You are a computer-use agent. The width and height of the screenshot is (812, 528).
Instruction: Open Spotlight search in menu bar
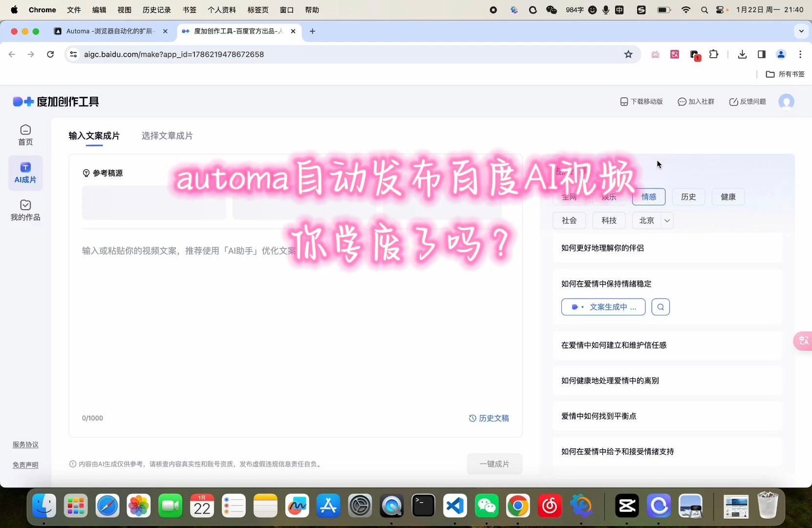[704, 10]
